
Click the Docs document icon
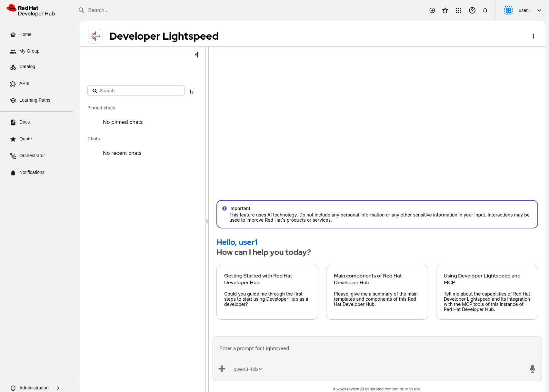click(13, 122)
